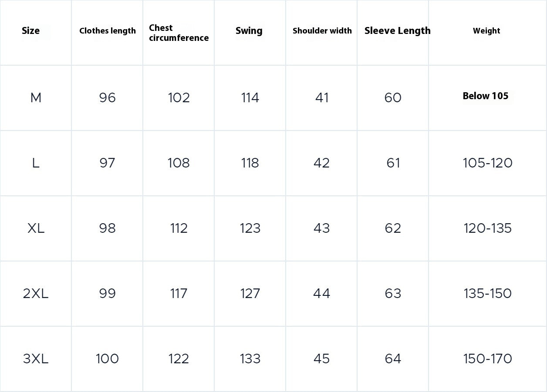Select the Chest circumference header cell
This screenshot has width=547, height=392.
[x=179, y=33]
